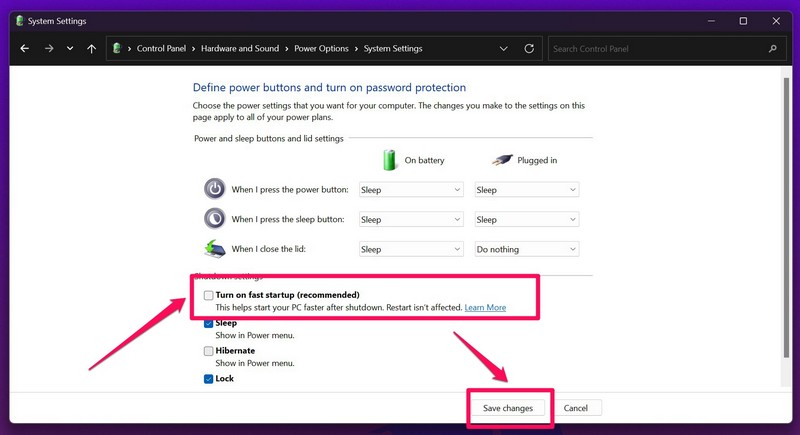Uncheck the Sleep power menu checkbox

tap(208, 323)
